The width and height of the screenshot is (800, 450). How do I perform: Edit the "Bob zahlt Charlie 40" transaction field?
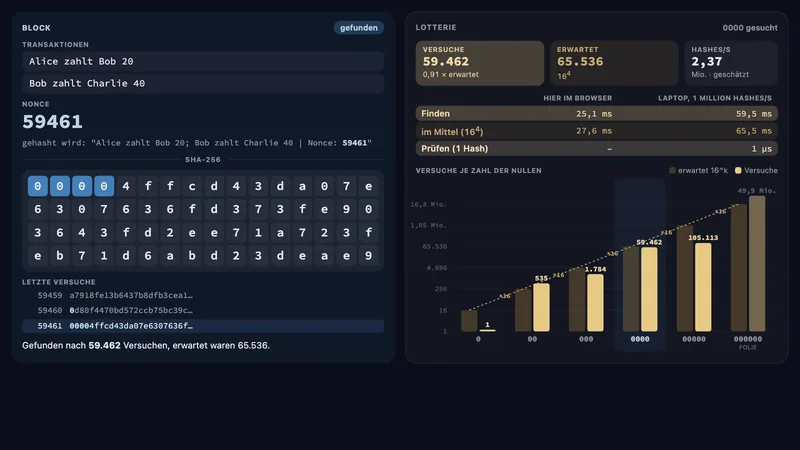pos(203,83)
